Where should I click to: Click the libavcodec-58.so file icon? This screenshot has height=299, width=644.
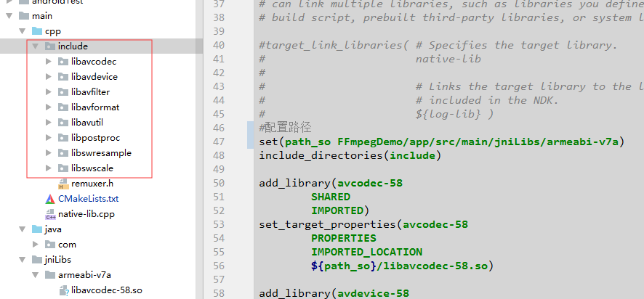(x=63, y=290)
